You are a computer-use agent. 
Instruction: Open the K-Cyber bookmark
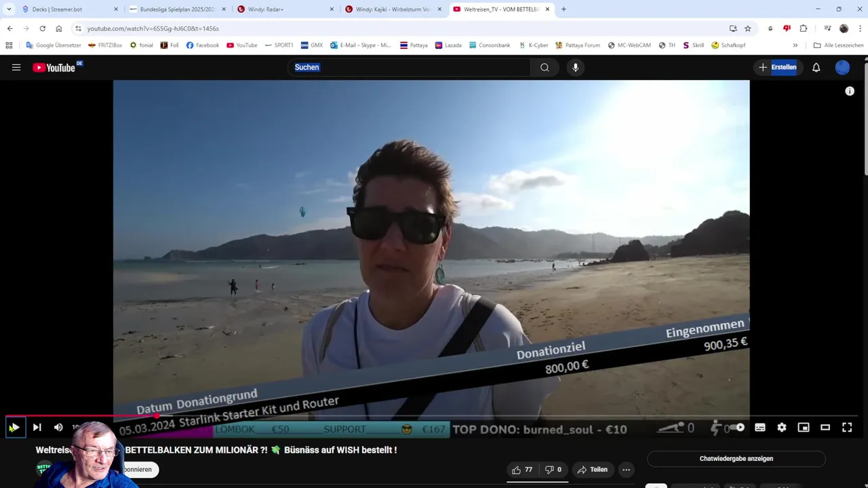coord(534,45)
